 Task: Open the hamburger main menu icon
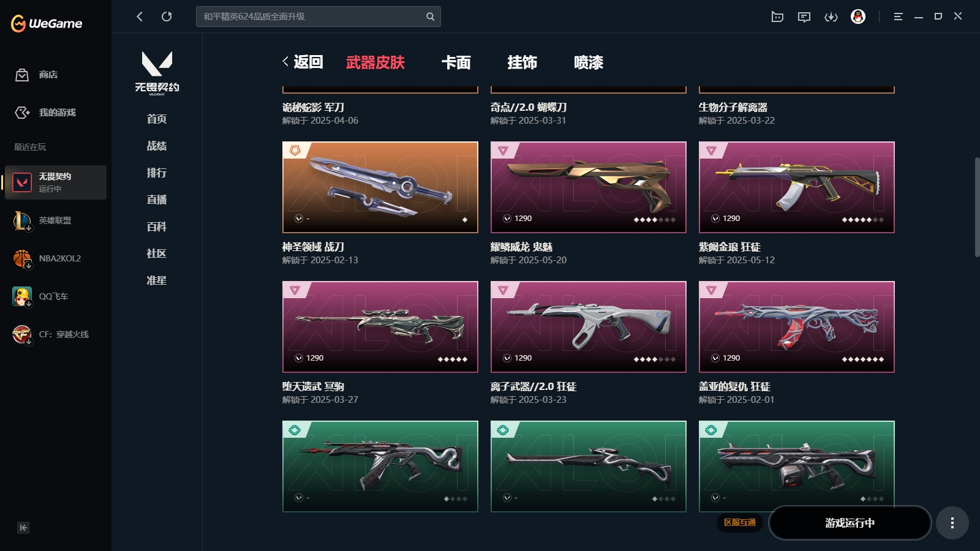pyautogui.click(x=898, y=17)
